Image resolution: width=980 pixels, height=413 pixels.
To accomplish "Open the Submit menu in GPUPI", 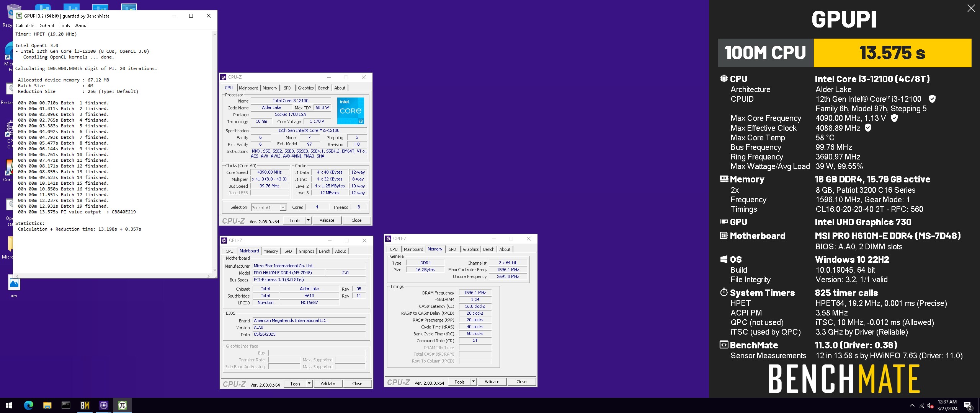I will point(47,26).
